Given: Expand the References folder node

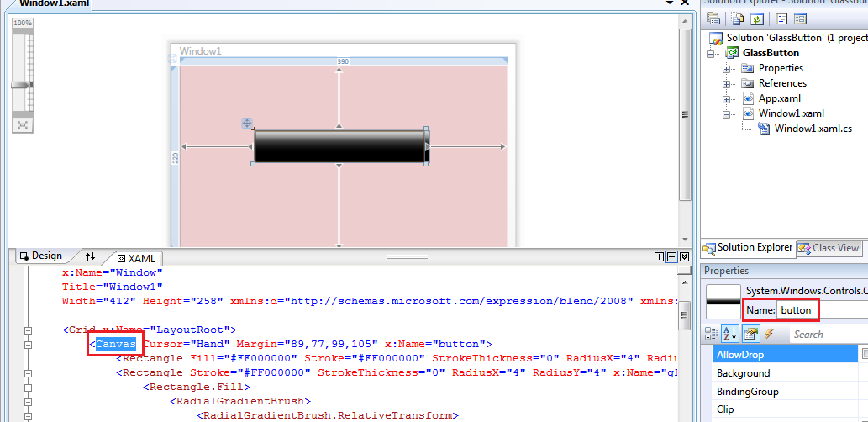Looking at the screenshot, I should [727, 83].
